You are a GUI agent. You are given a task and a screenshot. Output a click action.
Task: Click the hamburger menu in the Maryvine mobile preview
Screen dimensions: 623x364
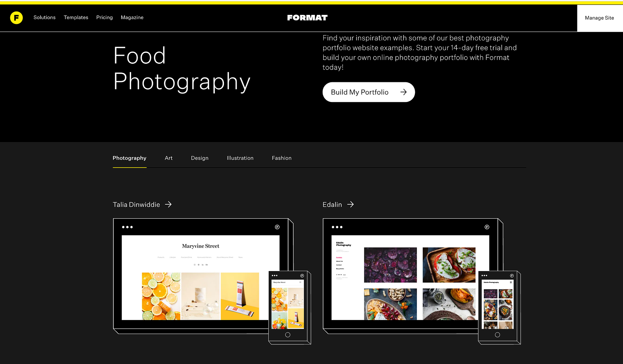pos(300,282)
